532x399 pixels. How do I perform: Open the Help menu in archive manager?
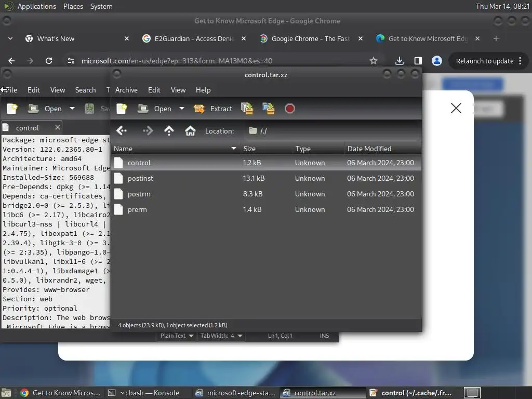(x=203, y=90)
